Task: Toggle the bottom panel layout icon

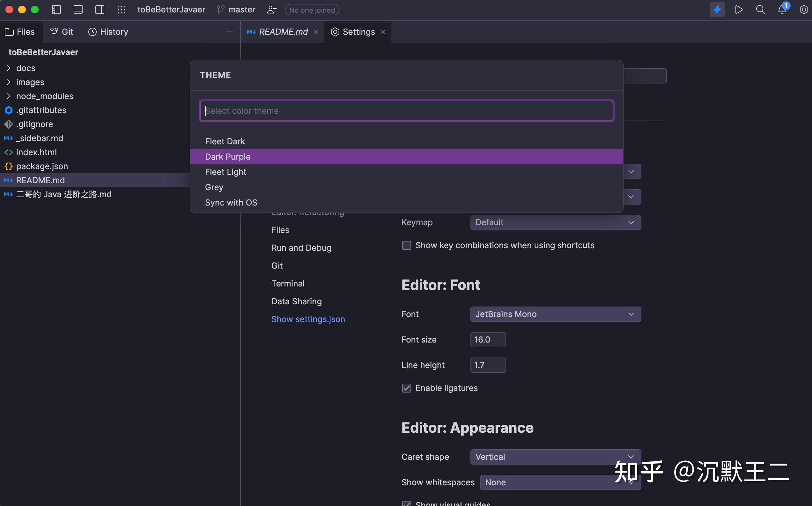Action: 78,10
